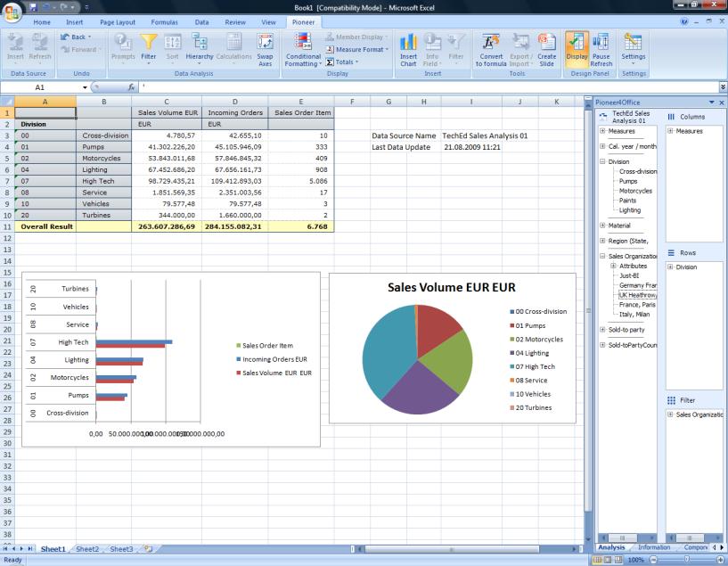This screenshot has width=728, height=566.
Task: Click Incoming Orders EUR legend entry
Action: point(272,359)
